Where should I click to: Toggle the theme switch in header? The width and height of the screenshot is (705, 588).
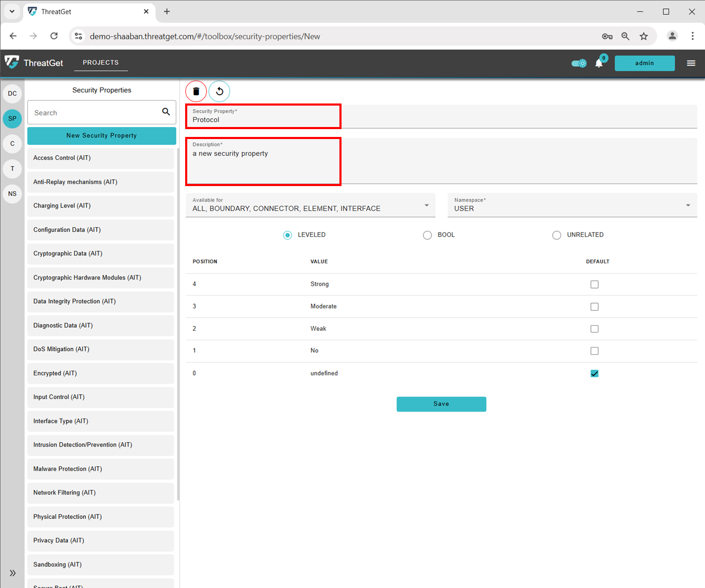click(x=579, y=63)
